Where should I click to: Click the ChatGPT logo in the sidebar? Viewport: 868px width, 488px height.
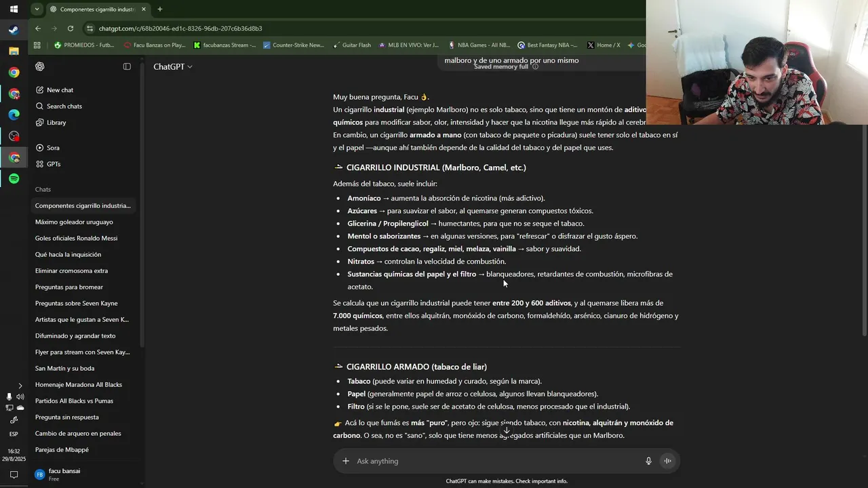click(40, 66)
